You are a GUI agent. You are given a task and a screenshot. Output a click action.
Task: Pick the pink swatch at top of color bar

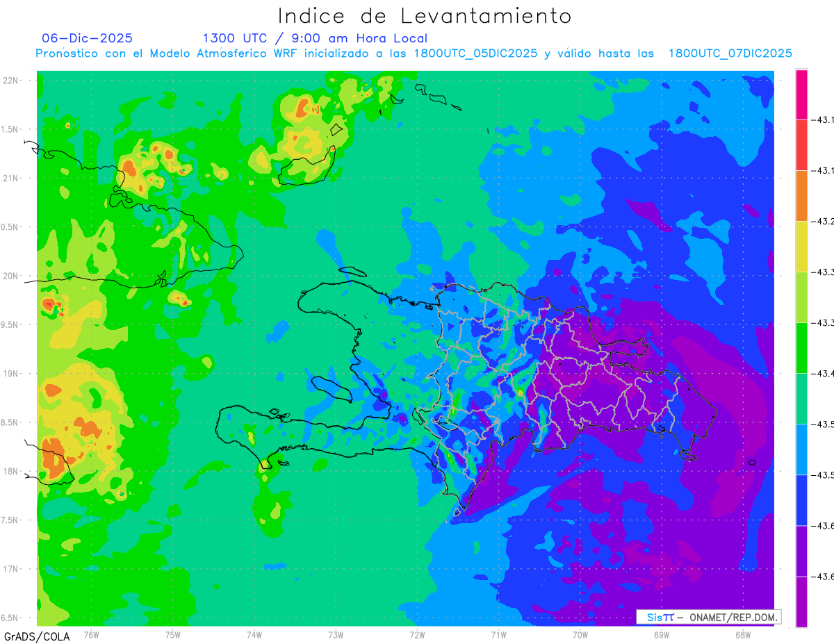(x=801, y=94)
